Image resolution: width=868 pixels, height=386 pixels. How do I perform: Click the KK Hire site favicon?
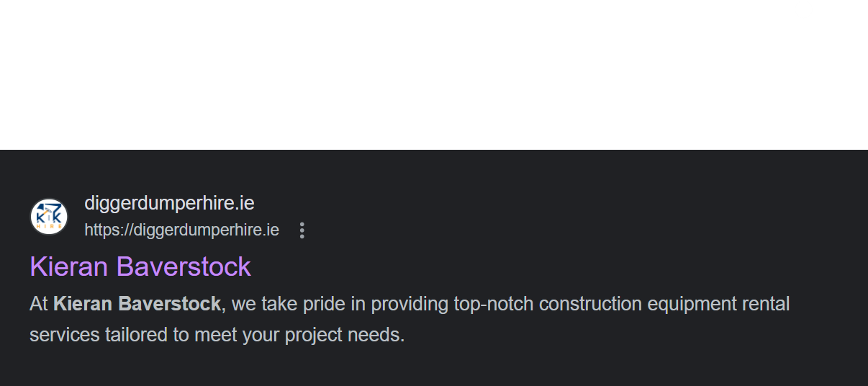click(49, 217)
